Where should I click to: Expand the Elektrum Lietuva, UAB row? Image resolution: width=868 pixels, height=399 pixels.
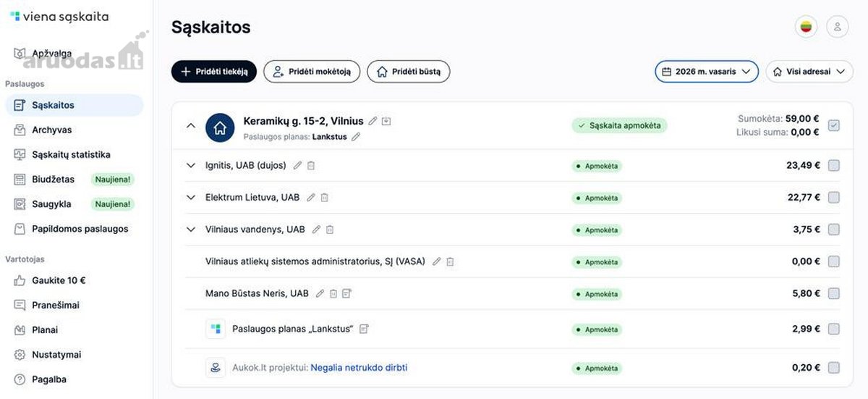pyautogui.click(x=191, y=197)
